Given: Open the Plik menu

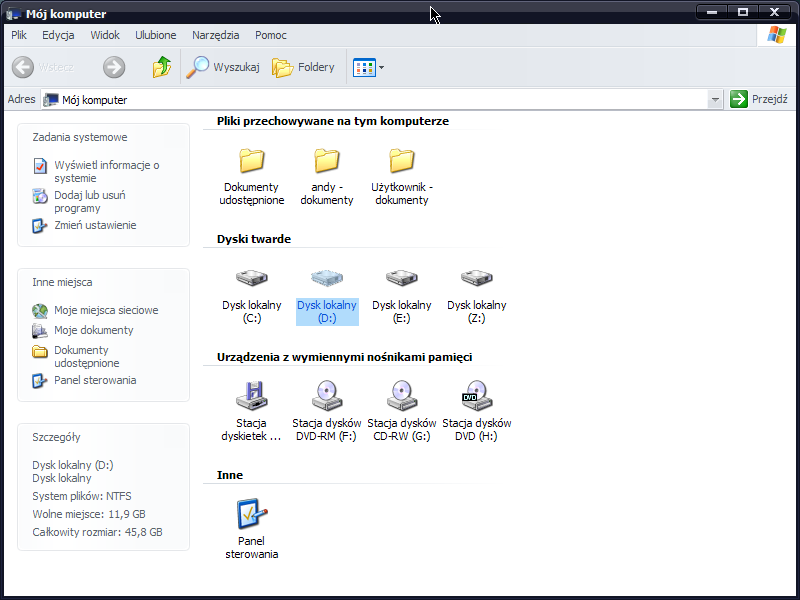Looking at the screenshot, I should [x=19, y=35].
